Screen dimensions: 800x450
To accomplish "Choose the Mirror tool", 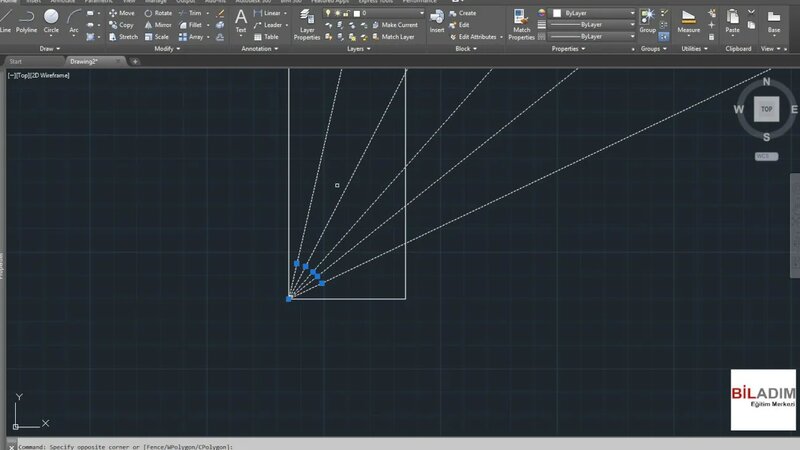I will coord(158,25).
